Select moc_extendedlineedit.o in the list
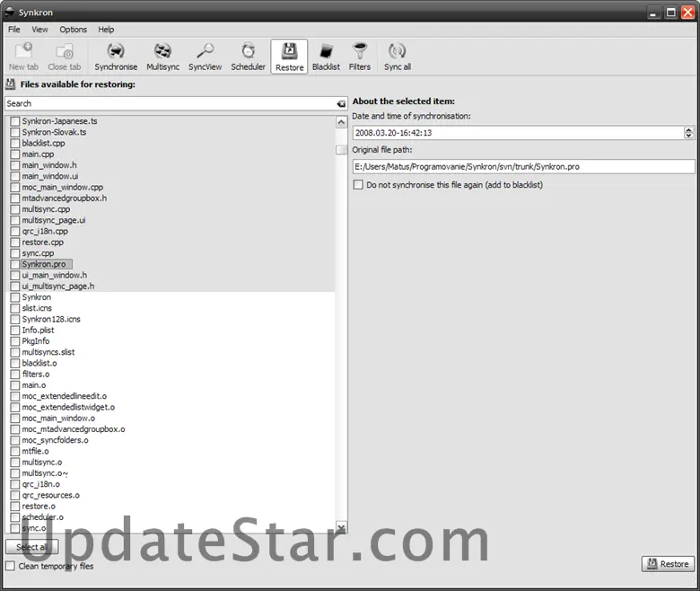Screen dimensions: 700x591 (x=65, y=396)
